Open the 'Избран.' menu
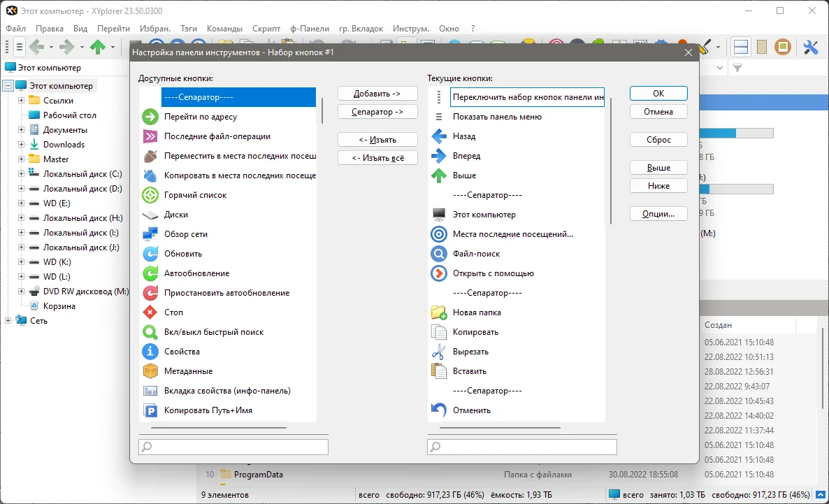This screenshot has width=829, height=504. coord(155,29)
